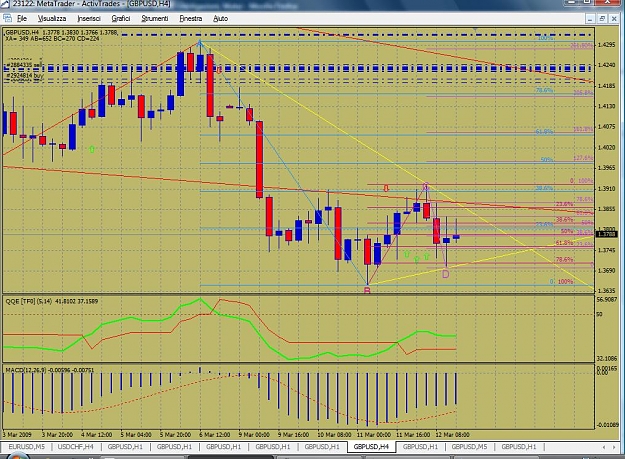Select the pattern point label B at chart bottom

tap(367, 290)
